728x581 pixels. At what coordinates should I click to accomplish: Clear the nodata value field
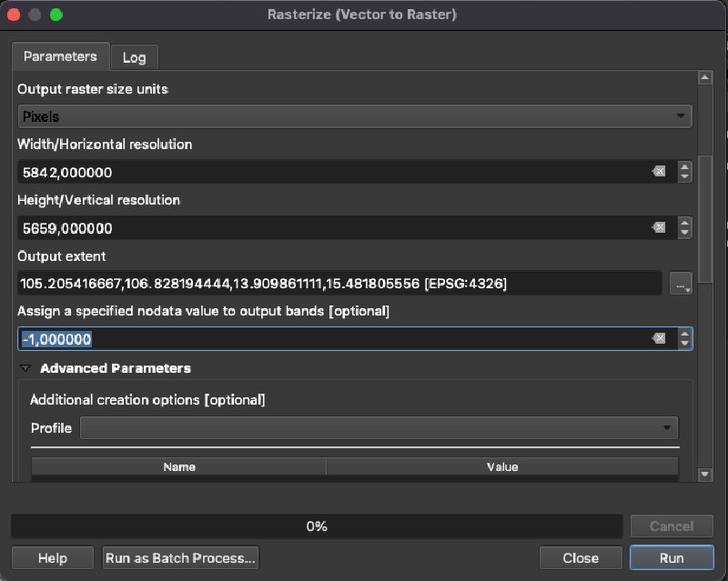pos(659,338)
